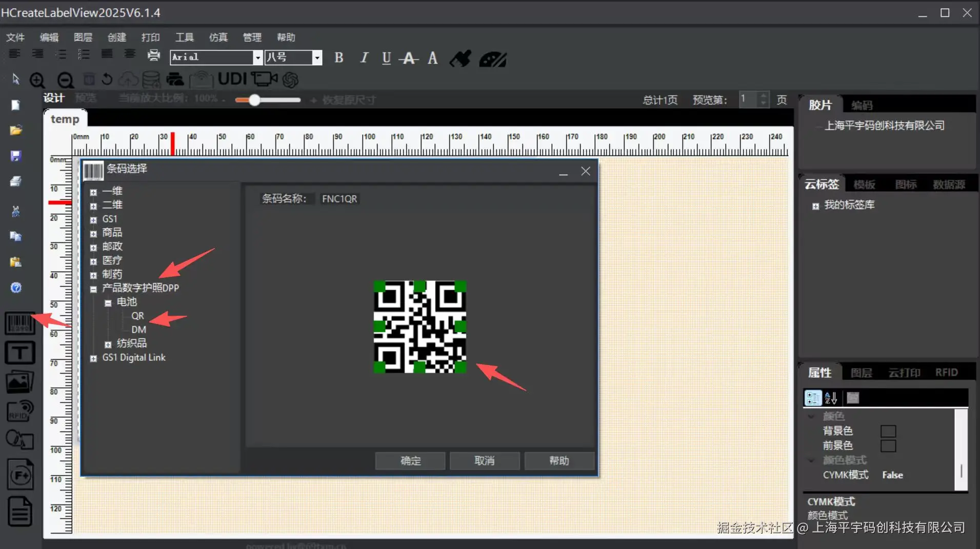Image resolution: width=980 pixels, height=549 pixels.
Task: Click the F+ file tool icon
Action: tap(20, 474)
